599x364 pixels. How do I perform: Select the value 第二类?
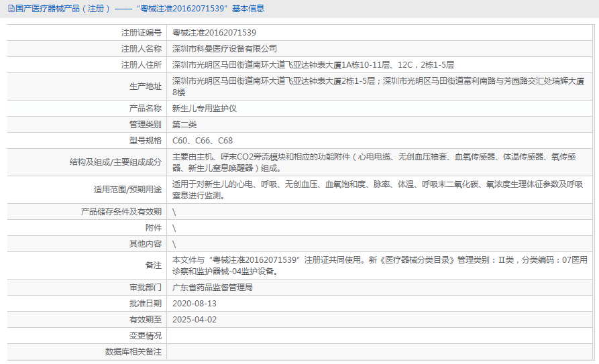tap(184, 125)
